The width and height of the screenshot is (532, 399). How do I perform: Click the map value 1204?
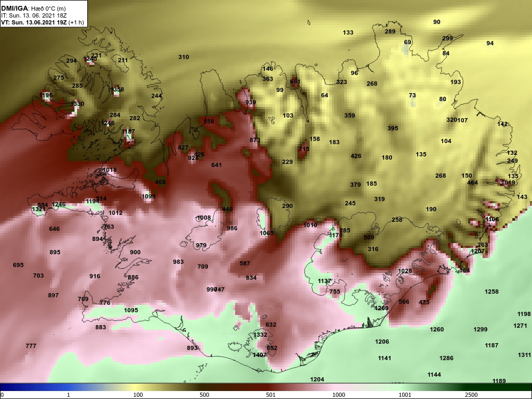pos(317,379)
